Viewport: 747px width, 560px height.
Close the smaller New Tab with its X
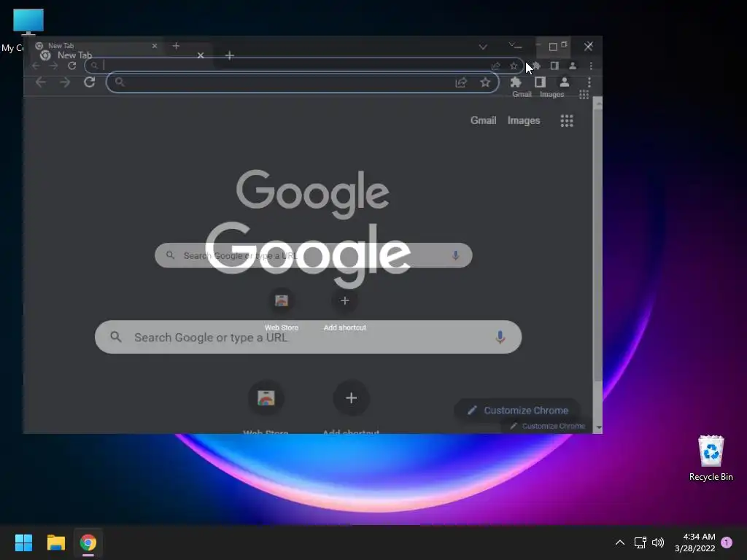coord(155,46)
